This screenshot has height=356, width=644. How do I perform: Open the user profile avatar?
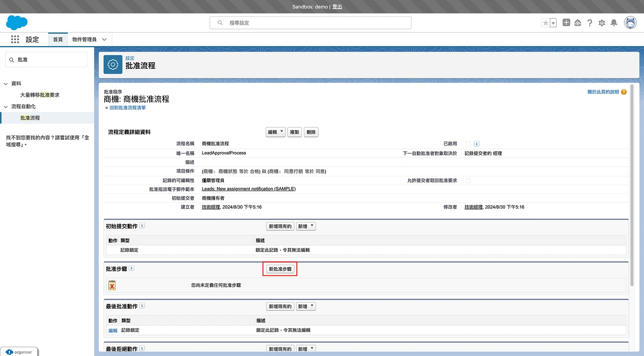(x=630, y=23)
